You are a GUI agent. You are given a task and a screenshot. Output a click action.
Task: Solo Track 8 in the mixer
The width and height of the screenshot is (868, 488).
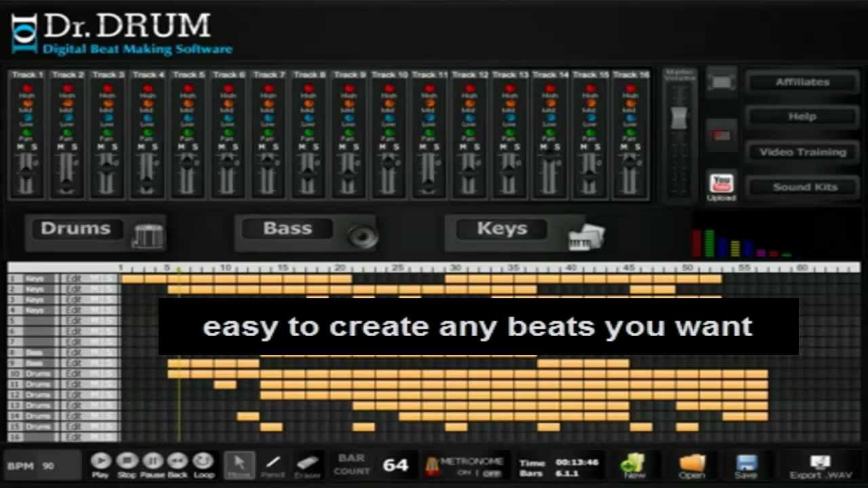click(316, 146)
